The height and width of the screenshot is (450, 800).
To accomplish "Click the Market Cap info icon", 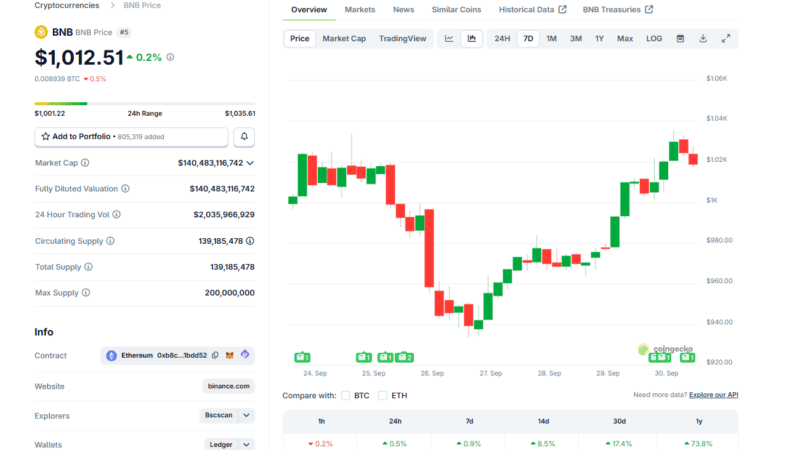I will pos(85,162).
